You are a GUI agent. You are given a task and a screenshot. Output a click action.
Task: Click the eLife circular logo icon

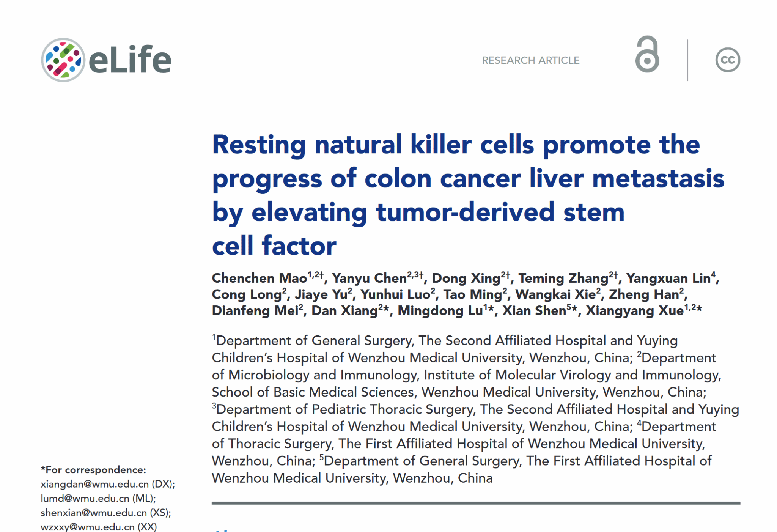coord(63,60)
